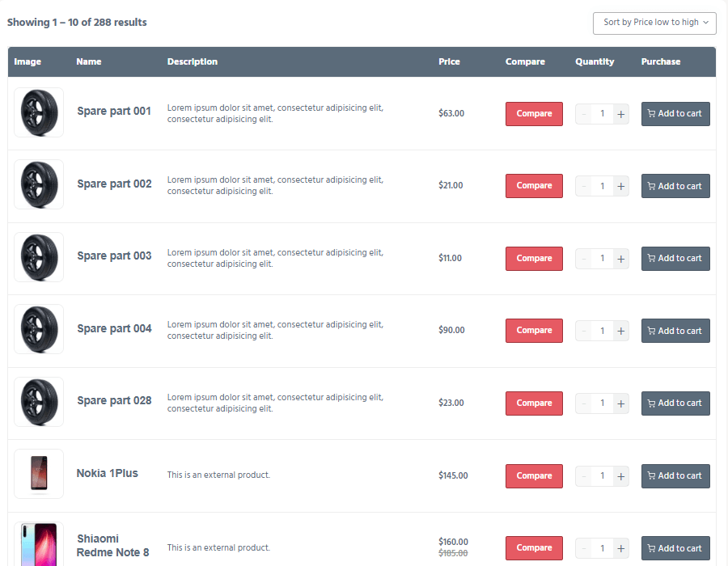Add Spare part 028 to cart
728x566 pixels.
675,403
